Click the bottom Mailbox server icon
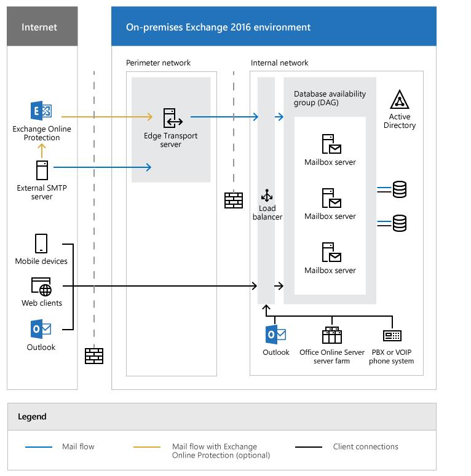 tap(331, 252)
